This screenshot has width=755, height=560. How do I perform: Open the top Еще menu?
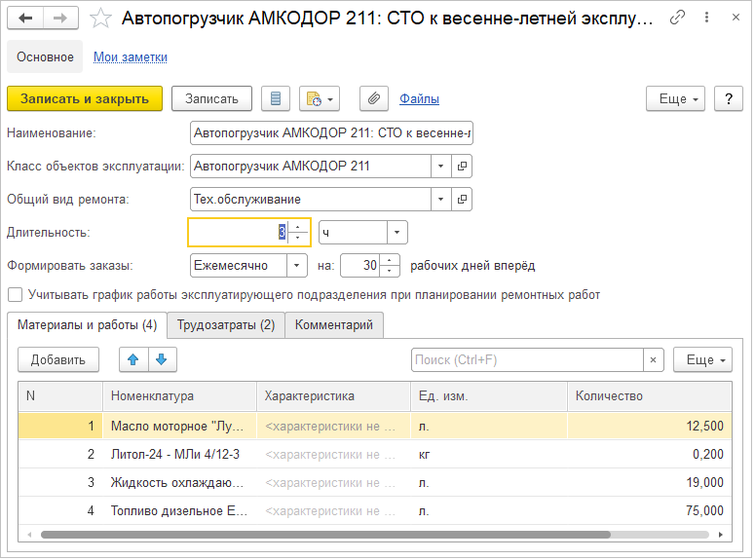(x=675, y=98)
